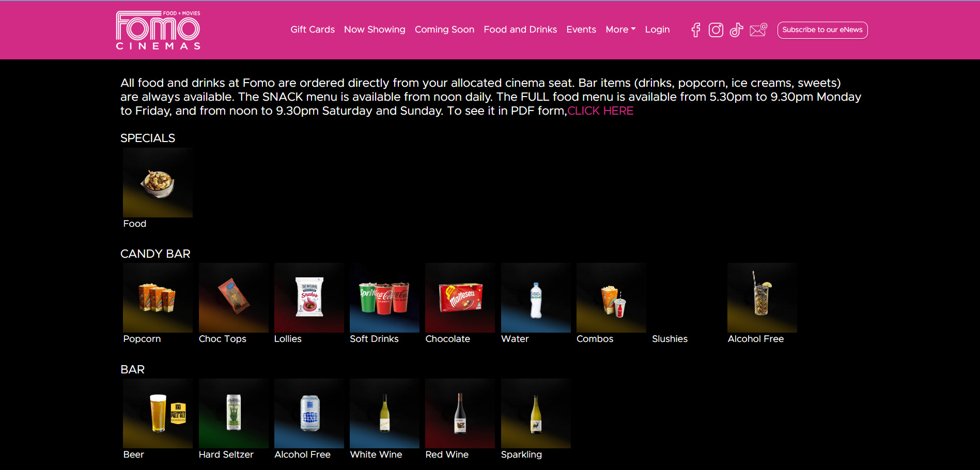Go to Now Showing page
The height and width of the screenshot is (470, 980).
point(375,29)
